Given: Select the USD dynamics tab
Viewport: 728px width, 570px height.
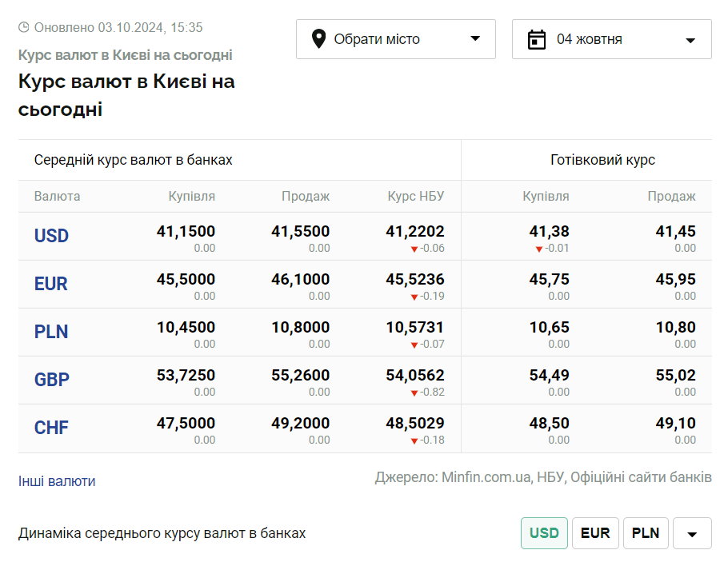Looking at the screenshot, I should click(x=544, y=533).
